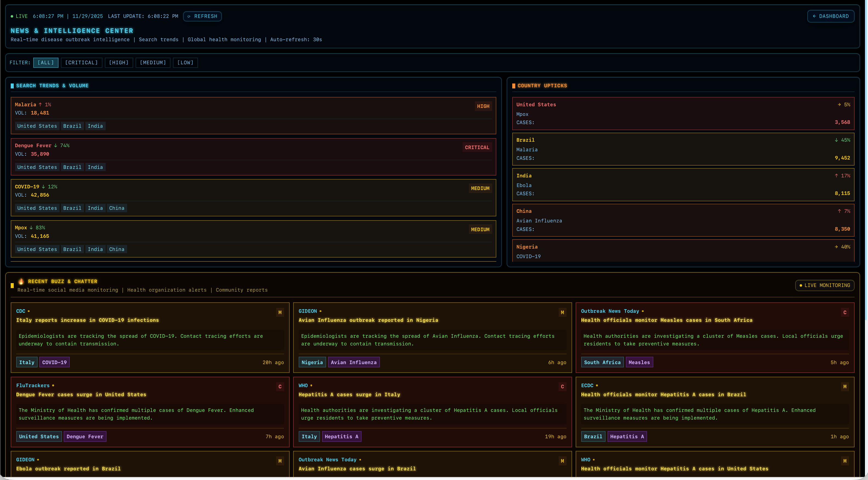Click the cyan square icon next to SEARCH TRENDS & VOLUME
Image resolution: width=868 pixels, height=480 pixels.
click(12, 86)
